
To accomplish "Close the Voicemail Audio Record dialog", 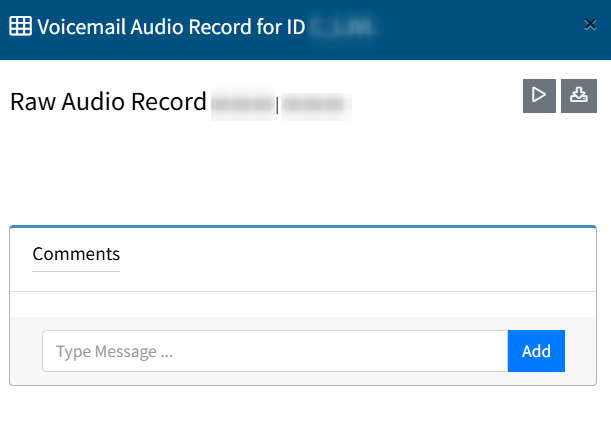I will coord(590,25).
